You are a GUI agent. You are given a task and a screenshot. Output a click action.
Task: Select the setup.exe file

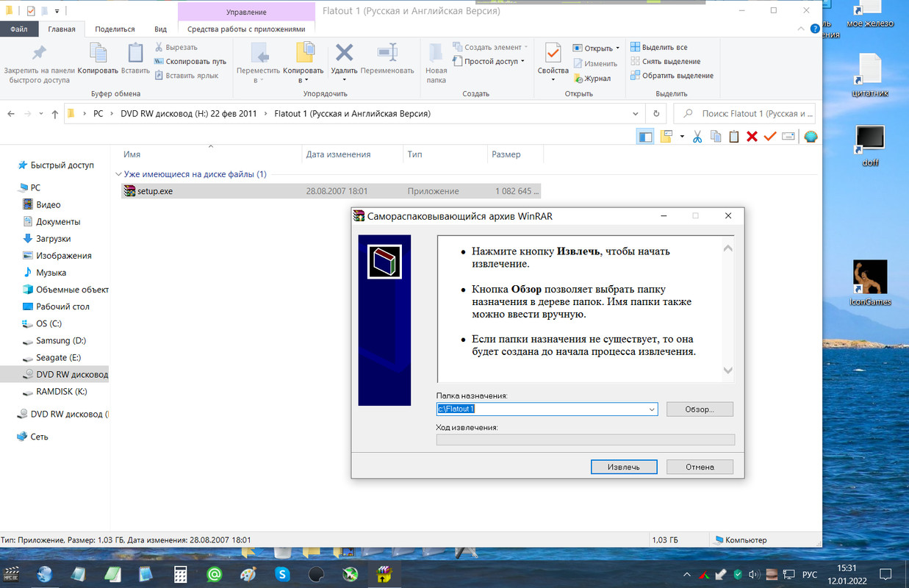pos(330,191)
